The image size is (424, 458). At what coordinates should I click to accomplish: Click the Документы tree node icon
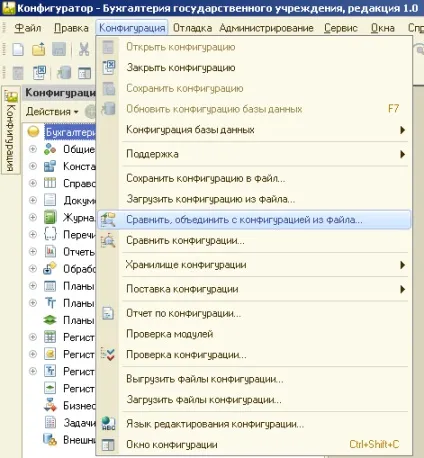click(50, 200)
